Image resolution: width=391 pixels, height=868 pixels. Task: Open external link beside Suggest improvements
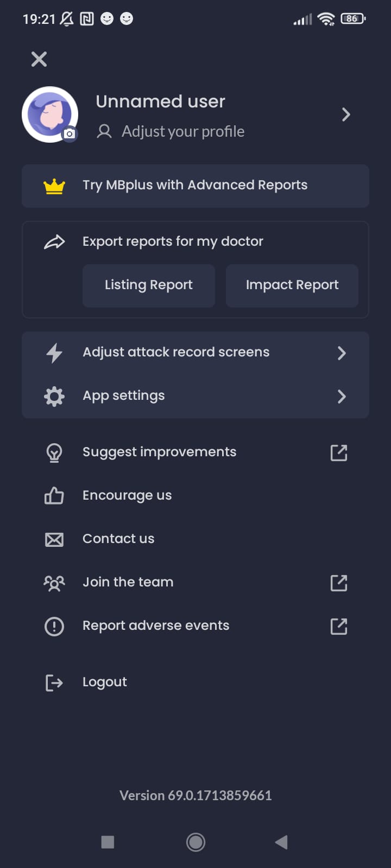(x=339, y=452)
